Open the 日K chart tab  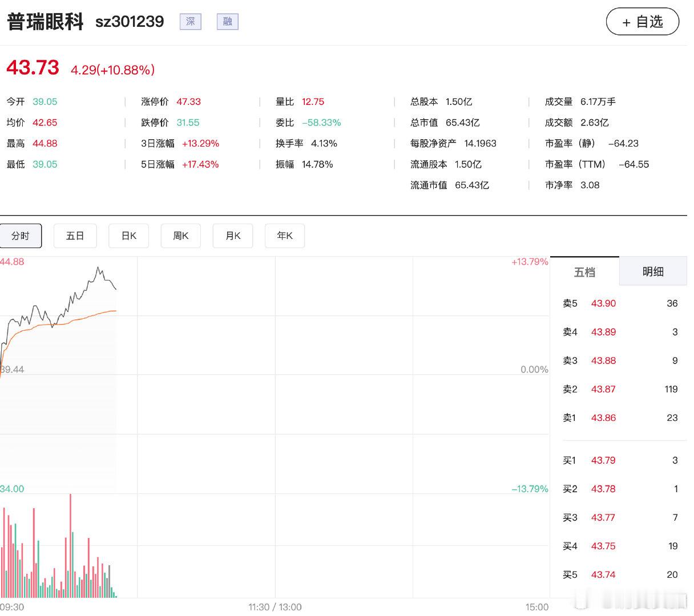tap(129, 236)
